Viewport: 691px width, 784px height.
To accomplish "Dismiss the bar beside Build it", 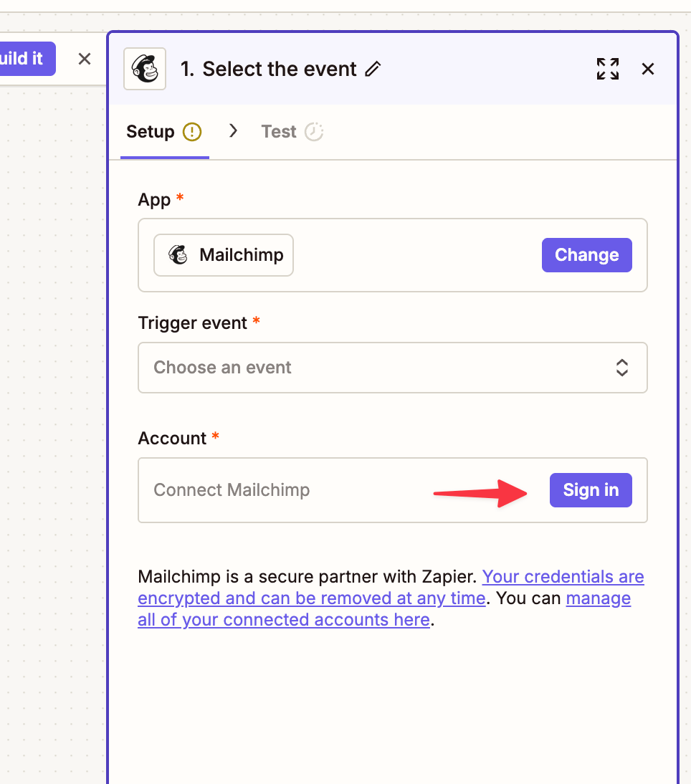I will (x=85, y=59).
